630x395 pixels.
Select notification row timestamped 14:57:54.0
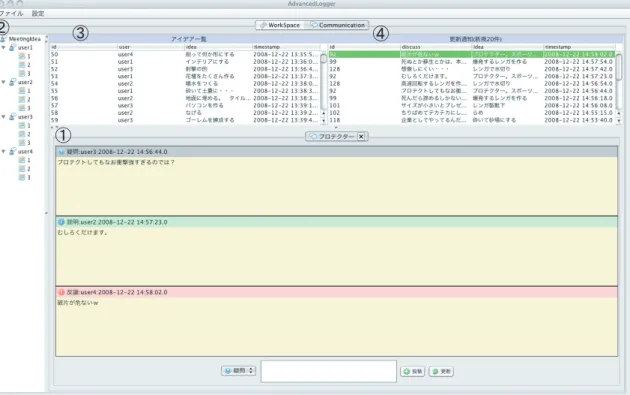[472, 61]
